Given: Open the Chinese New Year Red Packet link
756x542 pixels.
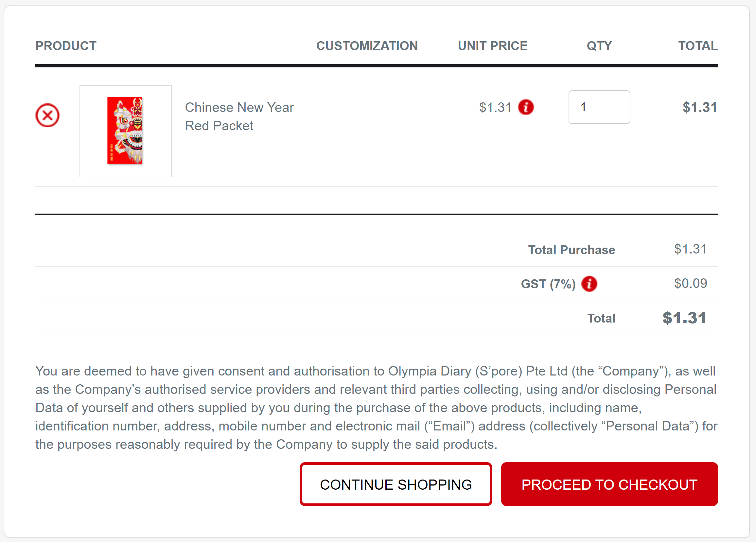Looking at the screenshot, I should pos(239,116).
